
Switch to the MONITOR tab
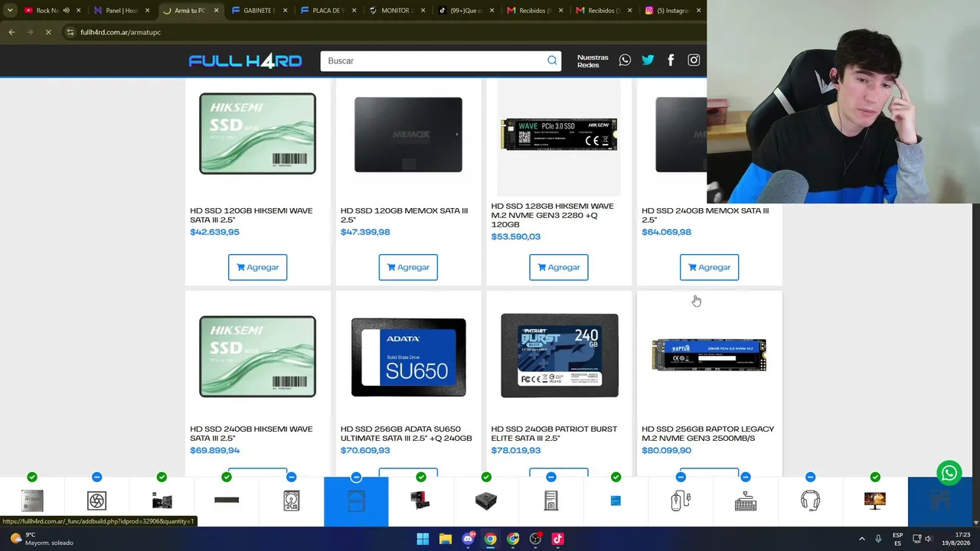[397, 11]
